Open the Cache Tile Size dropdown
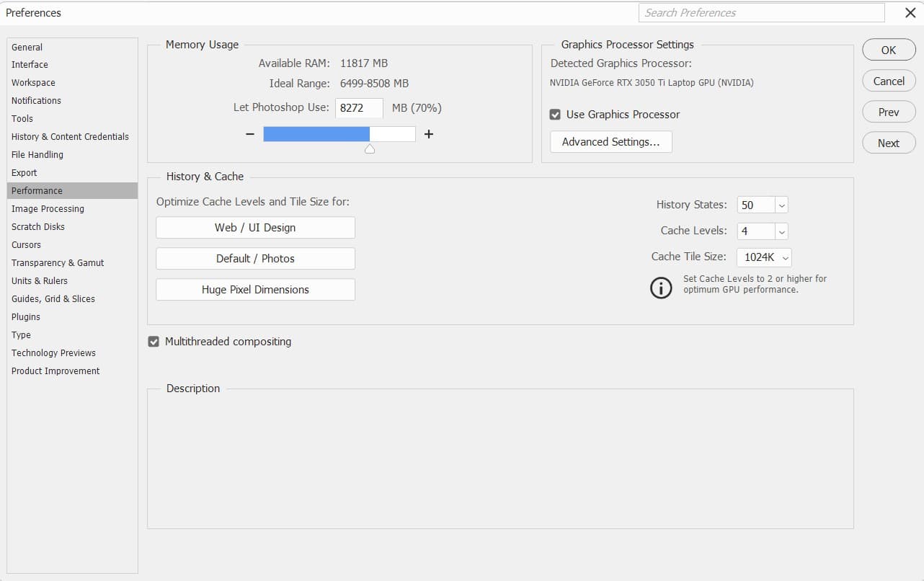Viewport: 924px width, 581px height. click(785, 257)
